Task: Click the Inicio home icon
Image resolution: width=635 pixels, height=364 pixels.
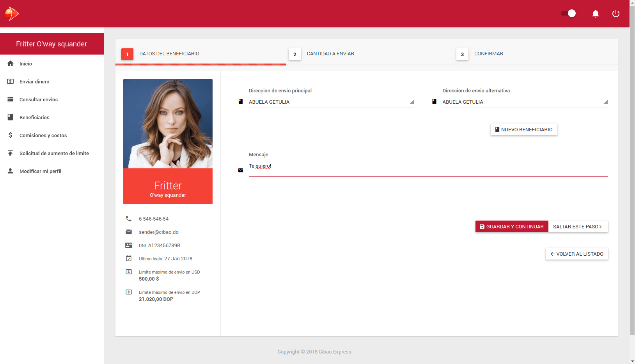Action: pos(11,64)
